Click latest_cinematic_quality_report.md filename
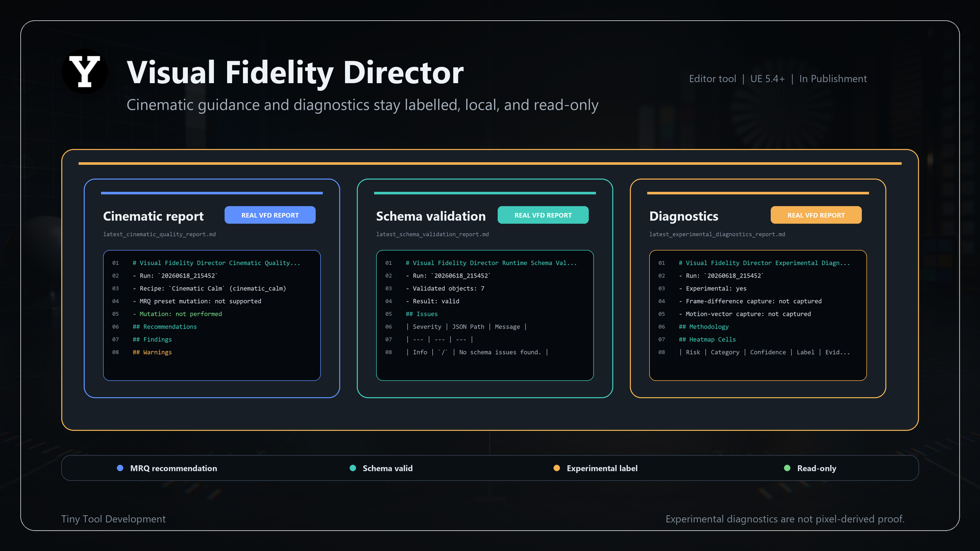The image size is (980, 551). (x=159, y=234)
